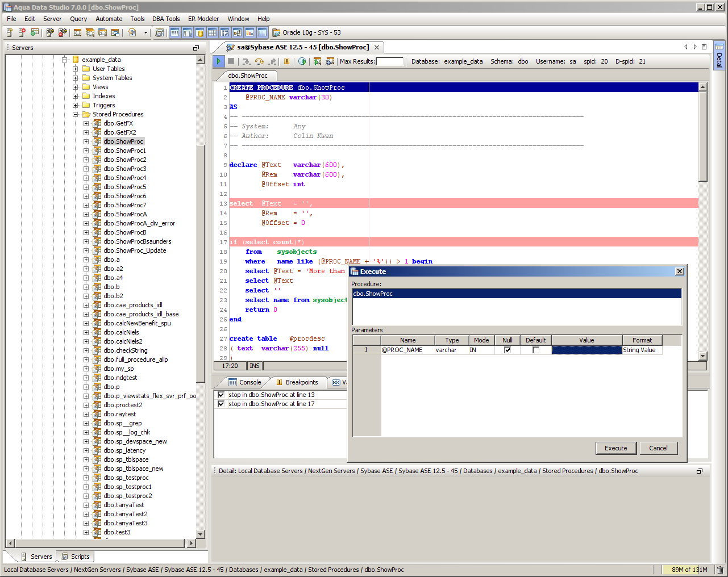This screenshot has height=577, width=728.
Task: Click the Register Server toolbar icon
Action: click(x=10, y=33)
